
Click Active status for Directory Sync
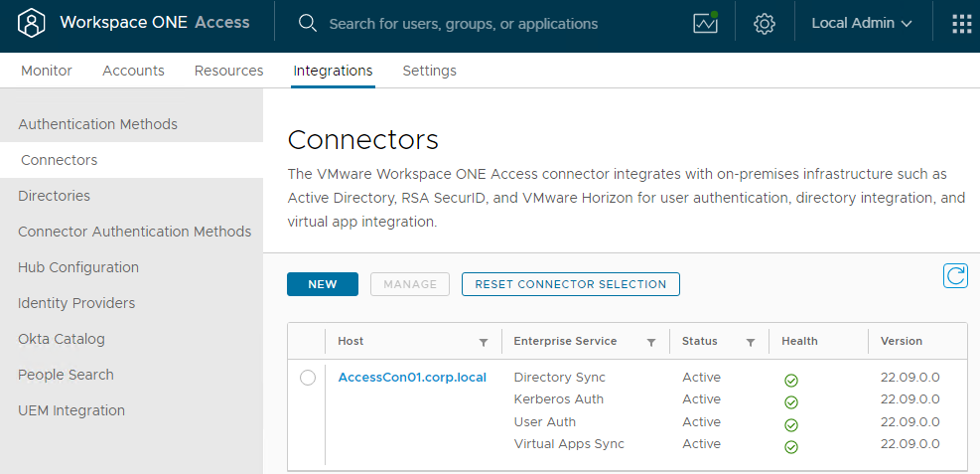click(701, 377)
